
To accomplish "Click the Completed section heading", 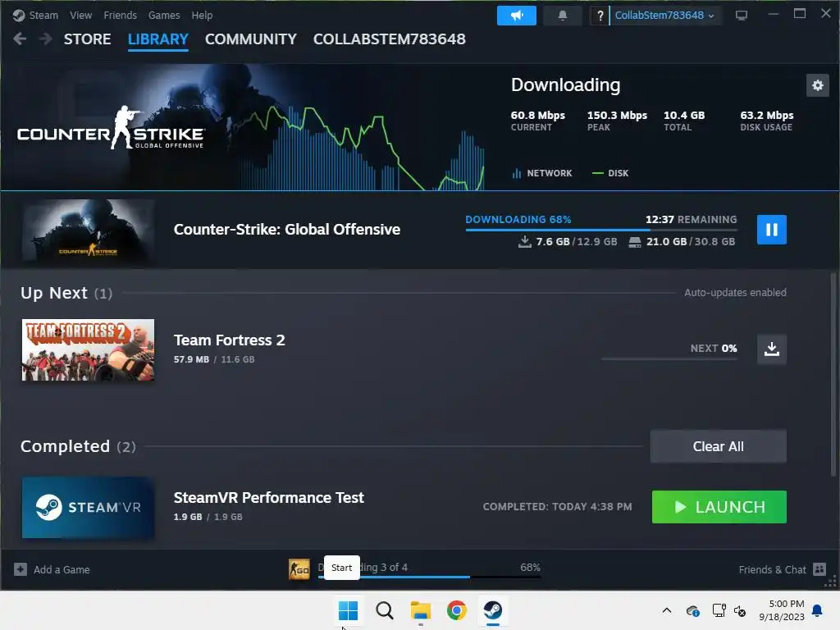I will click(78, 446).
